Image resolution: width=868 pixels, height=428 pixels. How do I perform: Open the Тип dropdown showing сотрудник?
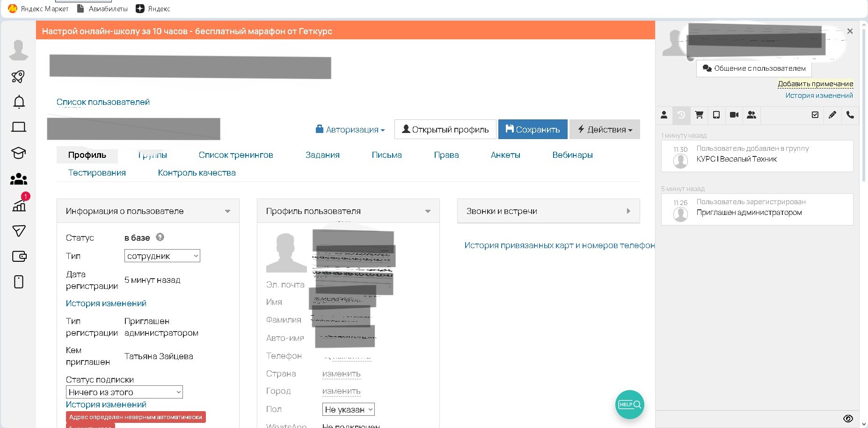point(162,256)
